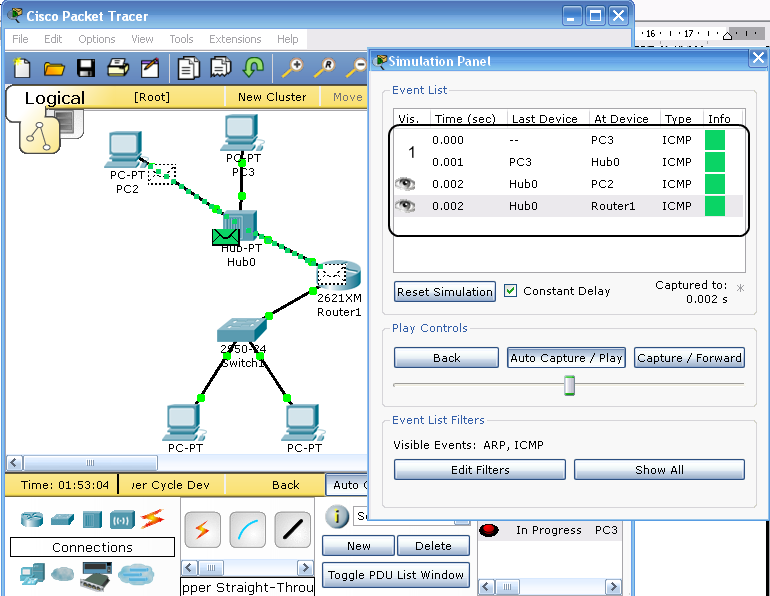
Task: Select the Switch1 2950-24 device icon
Action: tap(242, 330)
